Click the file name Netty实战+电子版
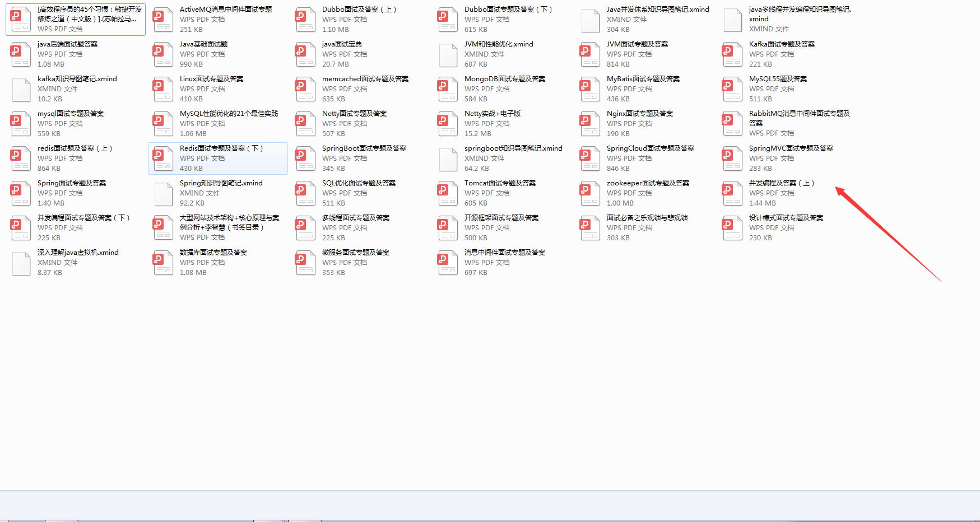The image size is (980, 522). (493, 114)
